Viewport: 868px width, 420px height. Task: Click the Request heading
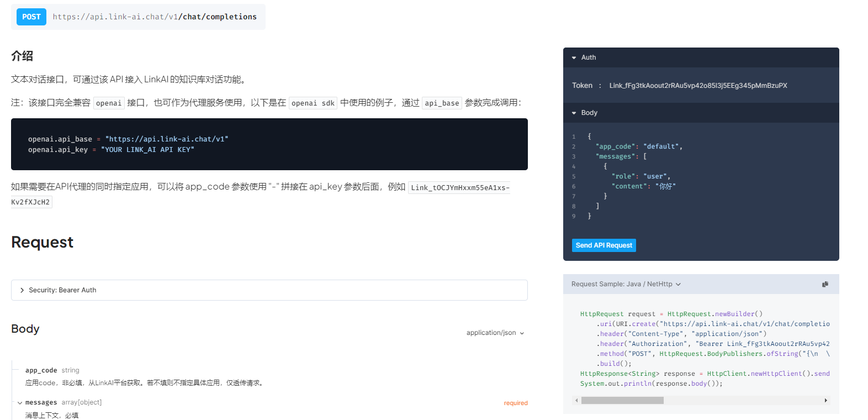tap(43, 242)
